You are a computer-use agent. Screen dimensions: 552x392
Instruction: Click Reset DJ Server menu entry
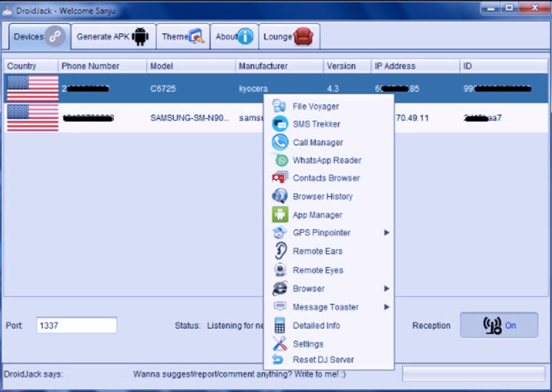(x=323, y=360)
